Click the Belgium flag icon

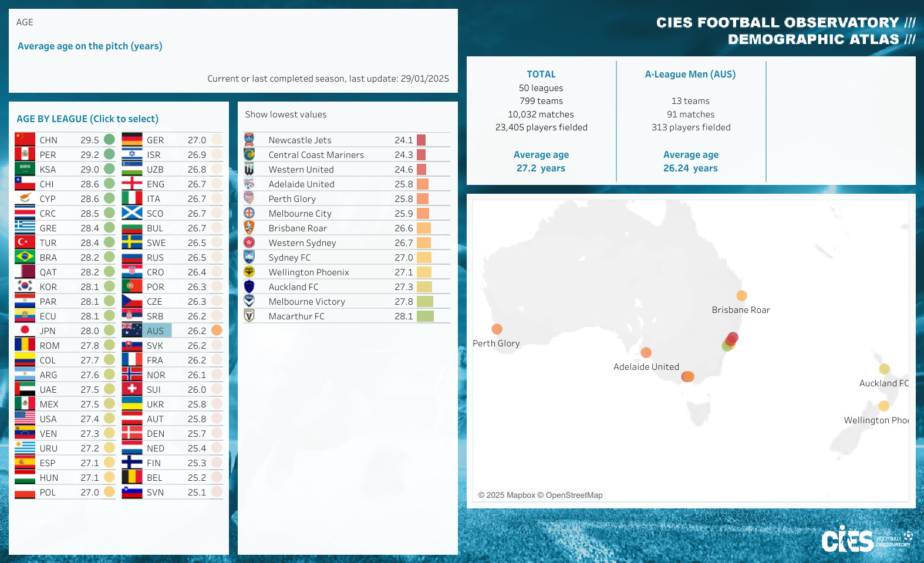click(x=132, y=477)
